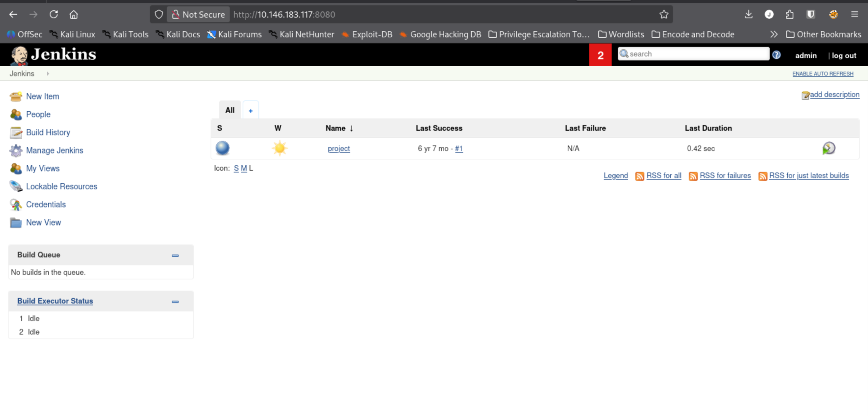Image resolution: width=868 pixels, height=416 pixels.
Task: Open the Exploit-DB bookmark
Action: click(367, 34)
